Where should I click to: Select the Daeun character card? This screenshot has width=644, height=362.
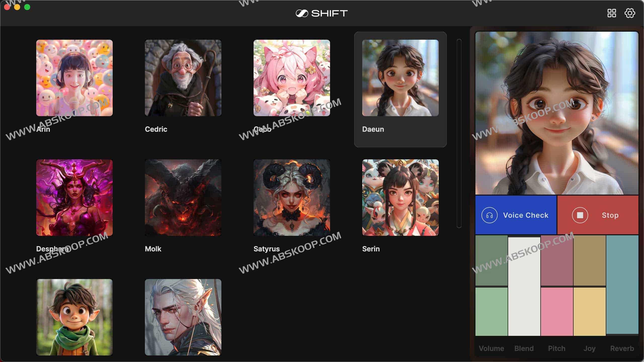pyautogui.click(x=400, y=89)
